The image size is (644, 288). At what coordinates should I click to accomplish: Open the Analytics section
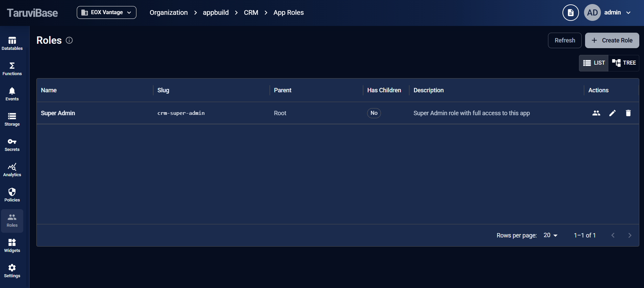pos(12,170)
